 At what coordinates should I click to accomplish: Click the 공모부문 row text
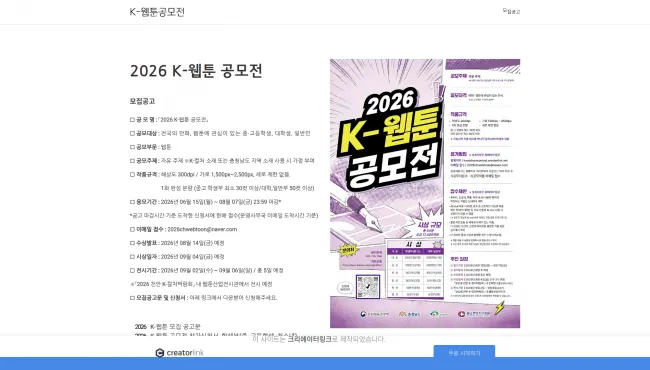[150, 147]
